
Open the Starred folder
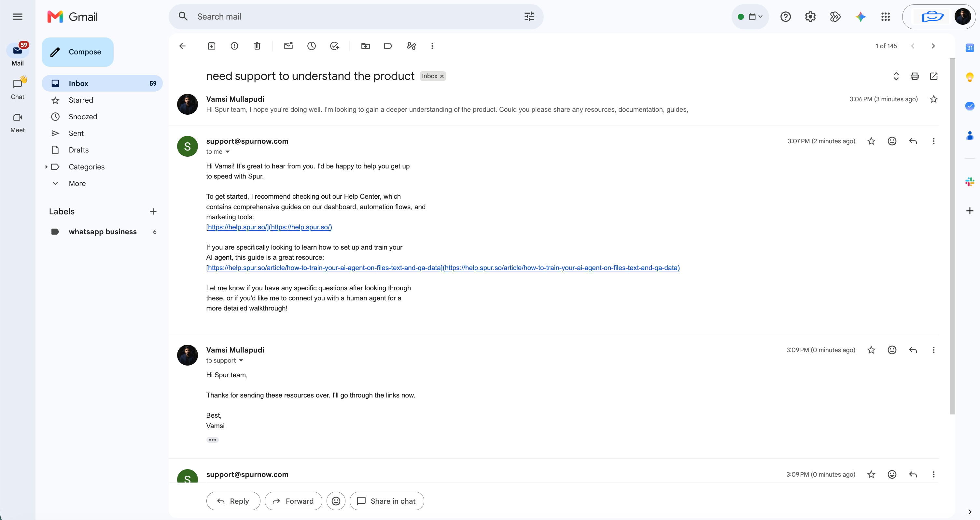point(102,100)
